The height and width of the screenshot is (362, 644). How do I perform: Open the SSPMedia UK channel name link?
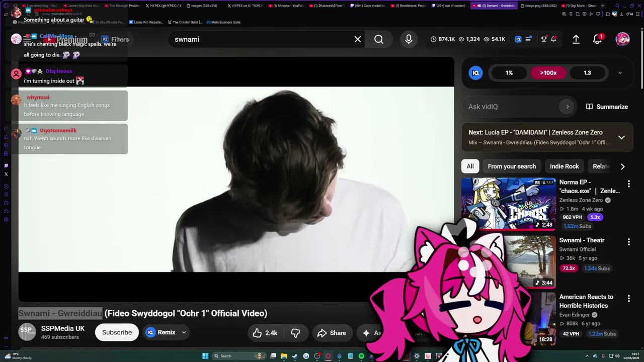[x=63, y=328]
